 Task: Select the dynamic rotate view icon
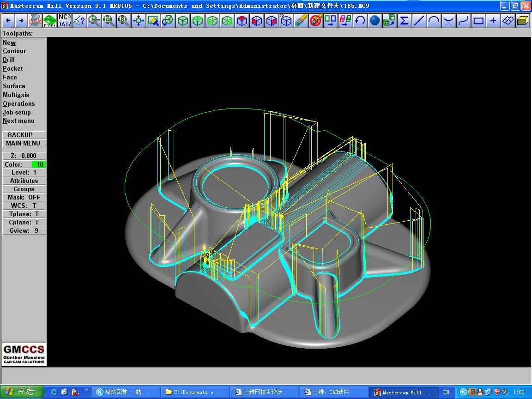168,21
